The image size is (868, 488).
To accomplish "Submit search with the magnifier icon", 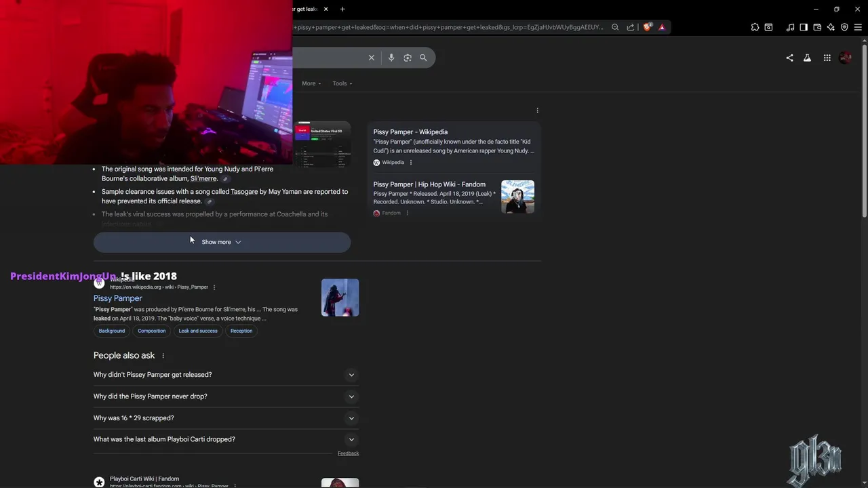I will pyautogui.click(x=423, y=58).
